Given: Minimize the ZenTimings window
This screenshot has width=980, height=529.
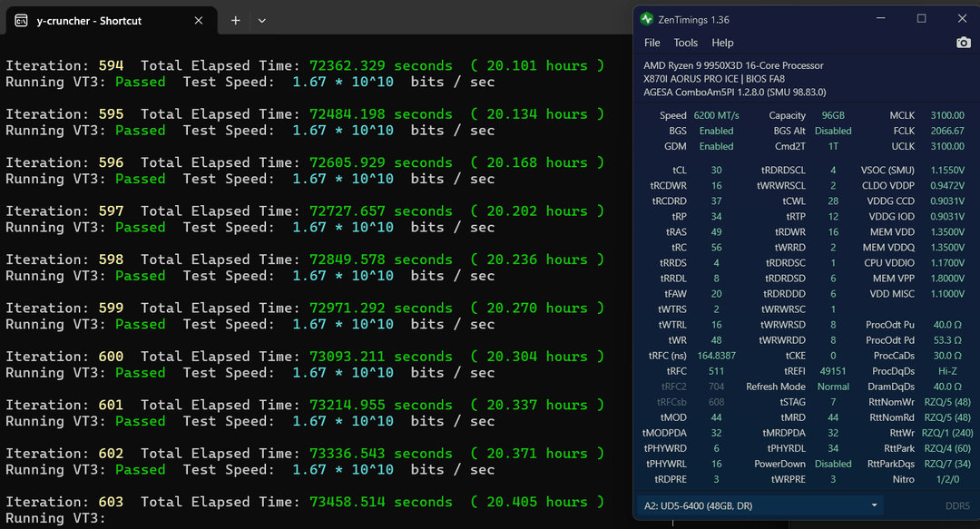Looking at the screenshot, I should click(880, 18).
